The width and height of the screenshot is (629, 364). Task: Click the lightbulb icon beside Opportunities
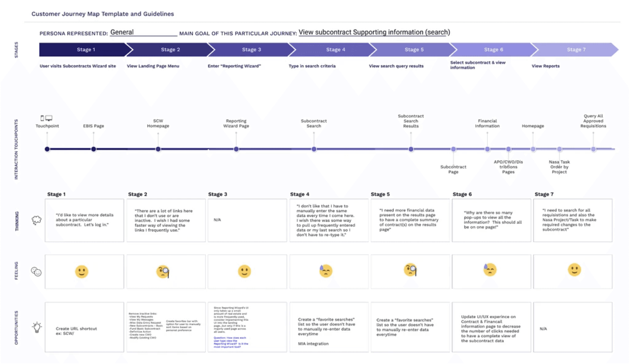[x=37, y=327]
